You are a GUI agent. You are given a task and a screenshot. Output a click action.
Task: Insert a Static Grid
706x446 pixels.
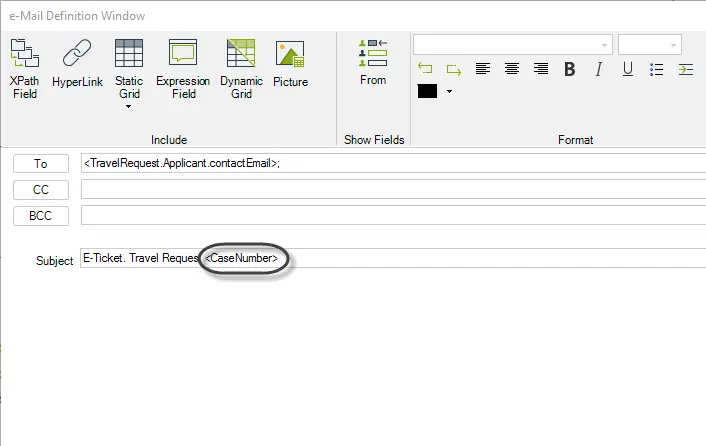pos(129,69)
